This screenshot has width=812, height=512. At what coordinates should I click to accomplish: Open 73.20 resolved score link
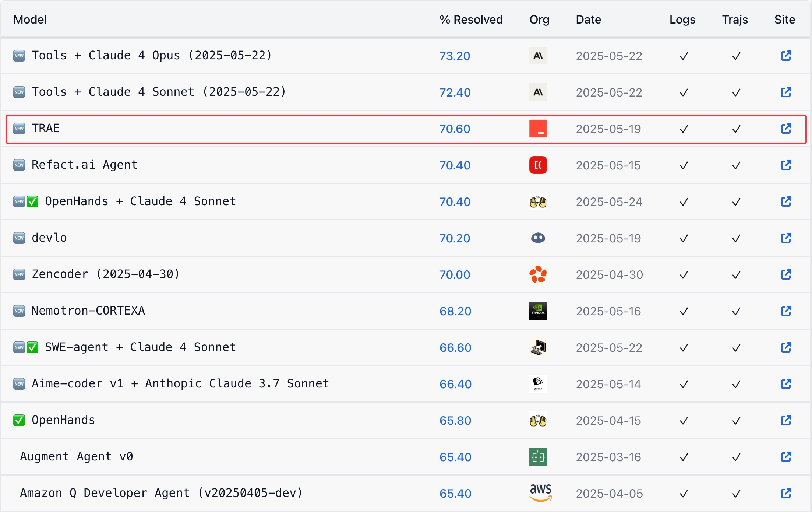point(455,56)
